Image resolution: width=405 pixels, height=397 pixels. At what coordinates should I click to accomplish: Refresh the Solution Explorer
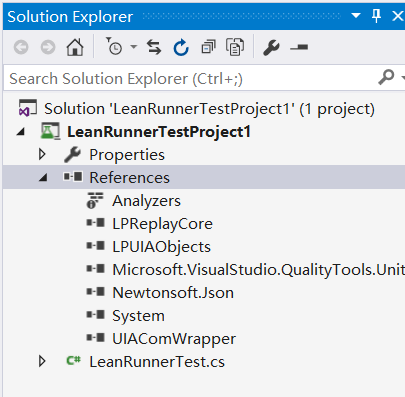tap(181, 47)
